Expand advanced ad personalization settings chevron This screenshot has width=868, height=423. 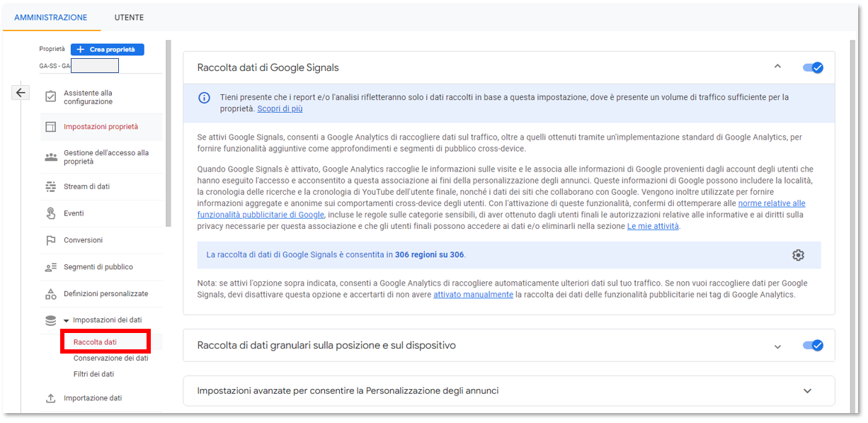[807, 391]
